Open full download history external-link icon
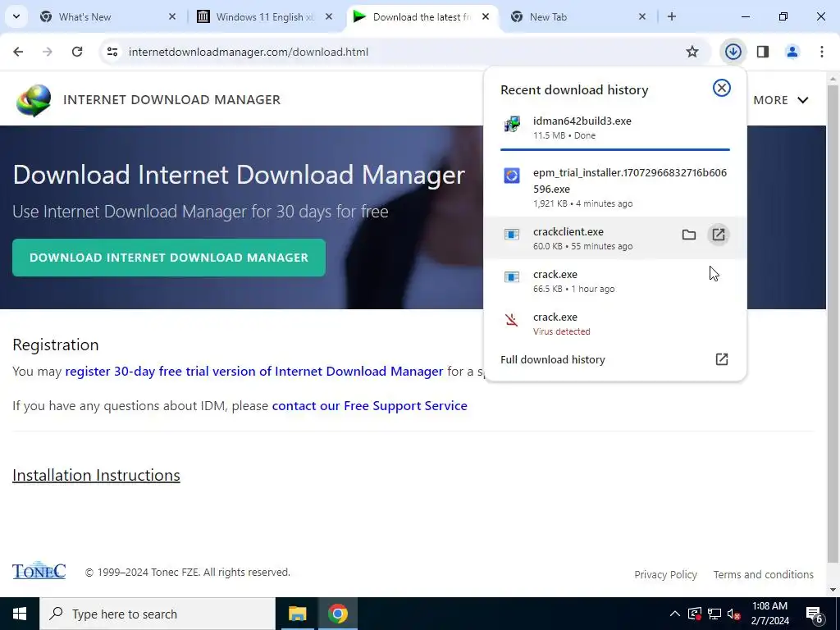Image resolution: width=840 pixels, height=630 pixels. (x=722, y=359)
